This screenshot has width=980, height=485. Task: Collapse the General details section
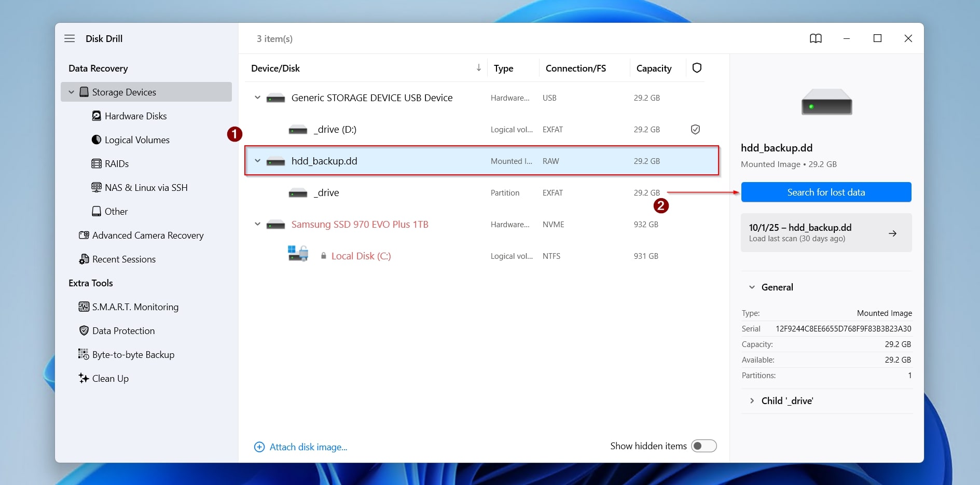click(x=752, y=287)
